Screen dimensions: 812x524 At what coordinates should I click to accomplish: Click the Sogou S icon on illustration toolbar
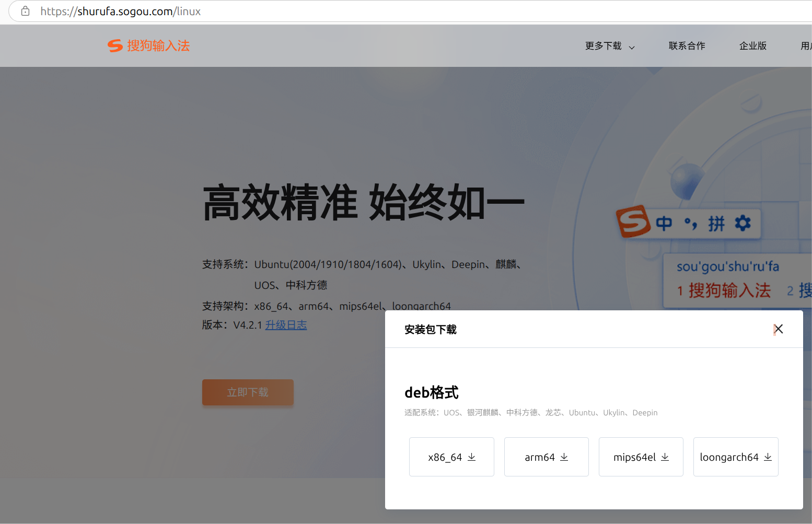(x=633, y=222)
